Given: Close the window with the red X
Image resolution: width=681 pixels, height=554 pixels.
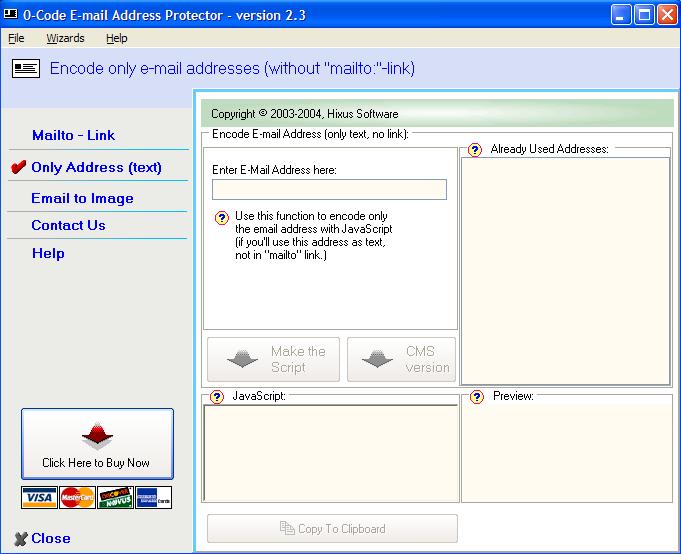Looking at the screenshot, I should 668,15.
